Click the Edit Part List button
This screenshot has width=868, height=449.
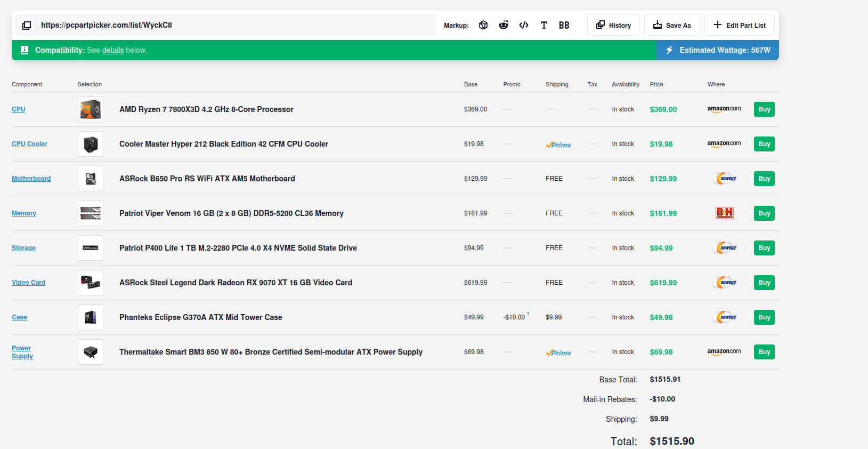coord(740,25)
